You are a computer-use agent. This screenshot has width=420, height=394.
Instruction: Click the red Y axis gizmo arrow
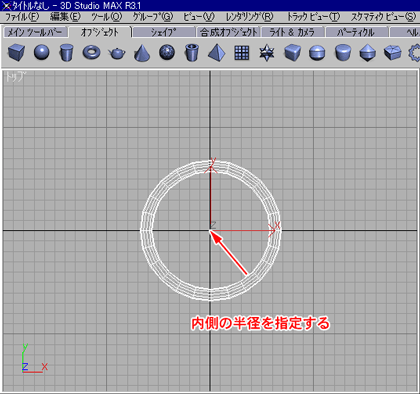coord(211,197)
